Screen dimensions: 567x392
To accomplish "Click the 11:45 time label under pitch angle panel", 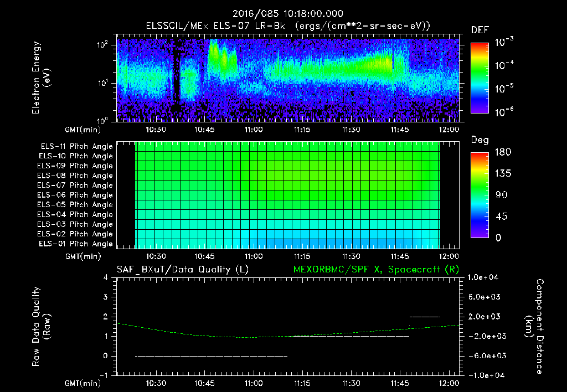I will pos(400,256).
